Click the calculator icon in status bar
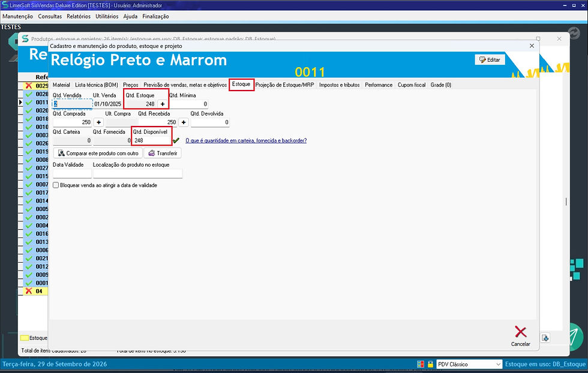588x373 pixels. (421, 364)
